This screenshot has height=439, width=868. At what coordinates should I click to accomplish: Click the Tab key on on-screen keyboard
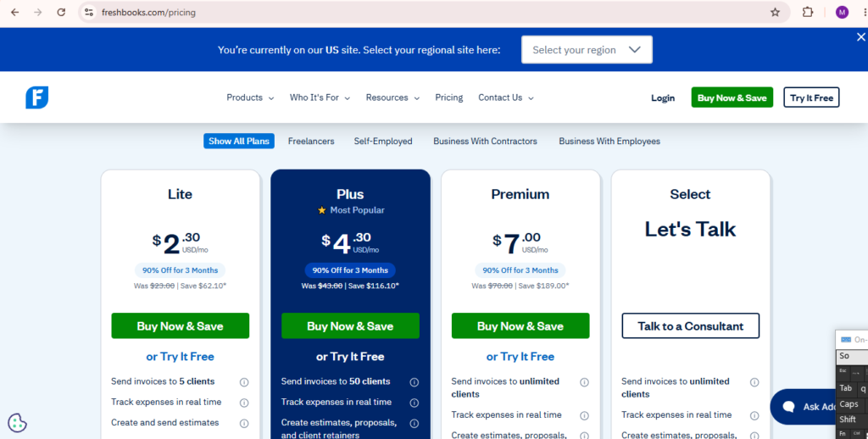click(x=846, y=389)
